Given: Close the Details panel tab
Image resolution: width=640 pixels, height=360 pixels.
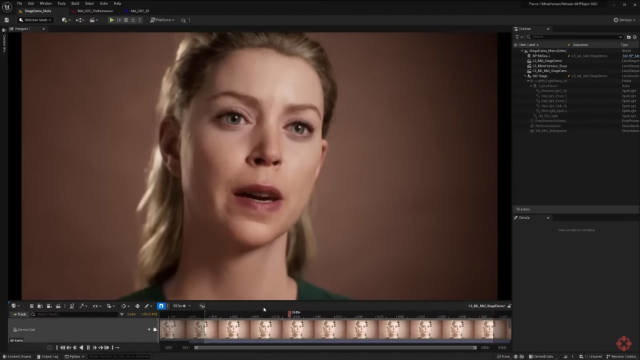Looking at the screenshot, I should pos(548,218).
